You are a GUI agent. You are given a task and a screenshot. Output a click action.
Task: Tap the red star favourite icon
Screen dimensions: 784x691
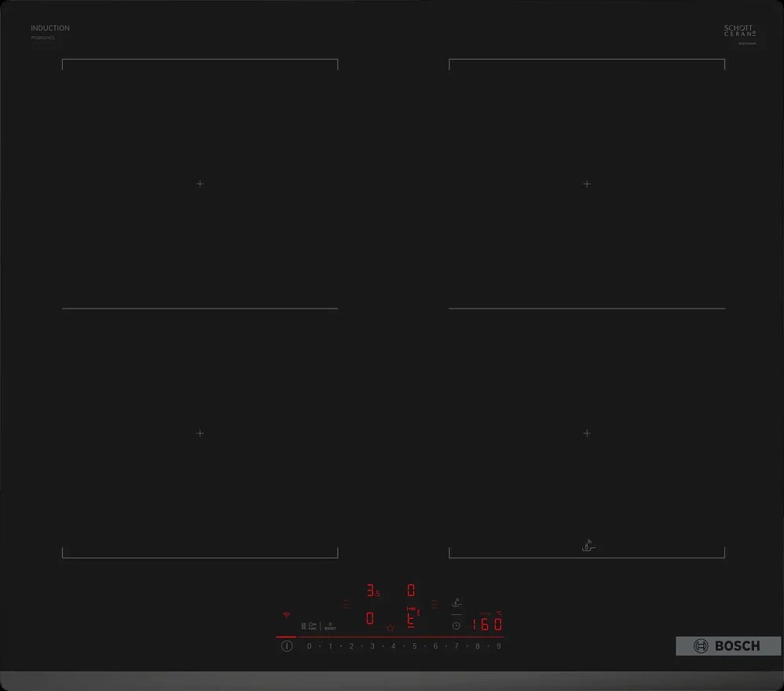[x=390, y=627]
